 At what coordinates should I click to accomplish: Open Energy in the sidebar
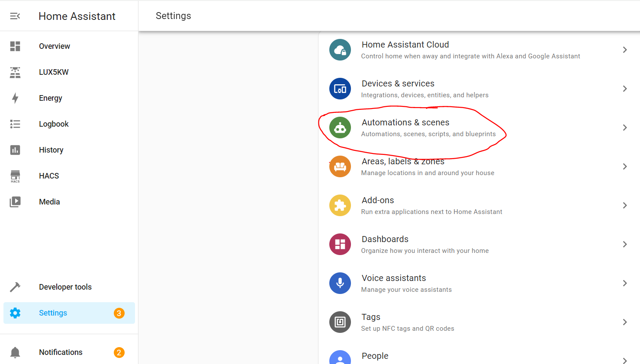69,98
